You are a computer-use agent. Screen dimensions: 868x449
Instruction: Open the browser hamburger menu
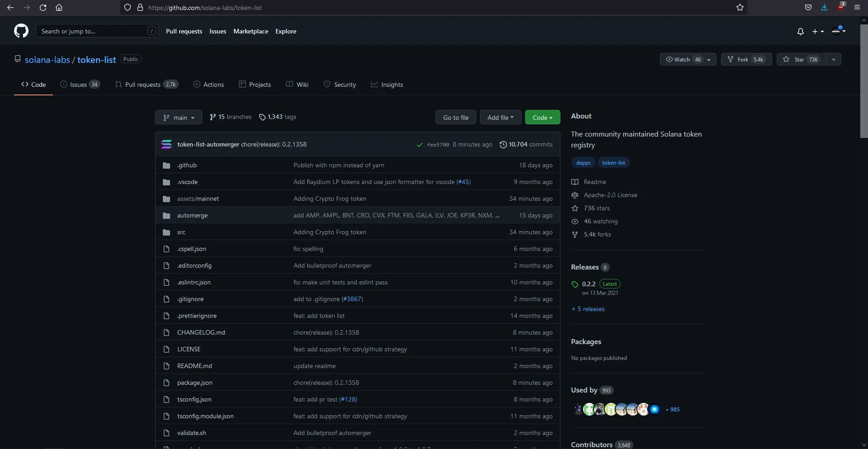(x=857, y=8)
